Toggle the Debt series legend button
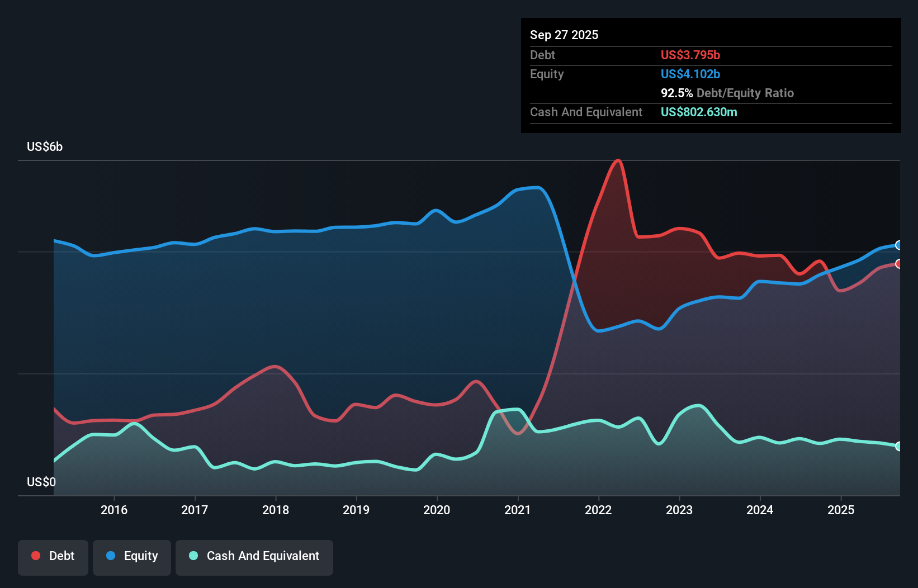 tap(53, 557)
